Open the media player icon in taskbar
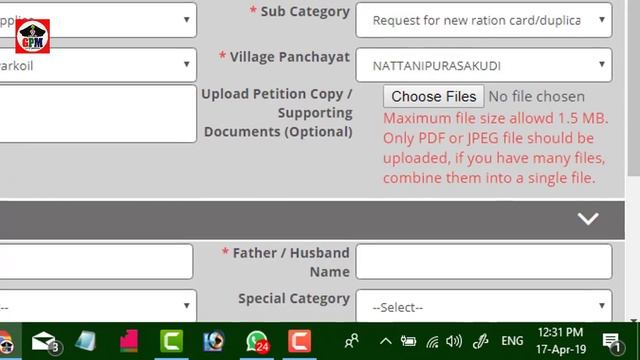640x360 pixels. (213, 341)
